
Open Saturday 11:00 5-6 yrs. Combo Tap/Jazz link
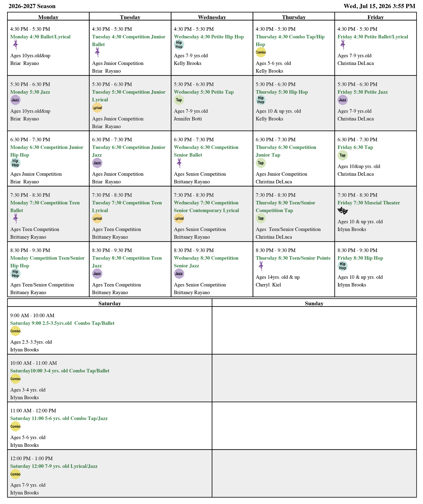tap(59, 418)
